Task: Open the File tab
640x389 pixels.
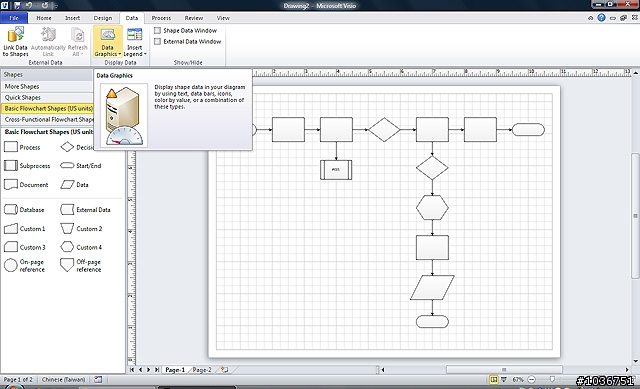Action: coord(14,18)
